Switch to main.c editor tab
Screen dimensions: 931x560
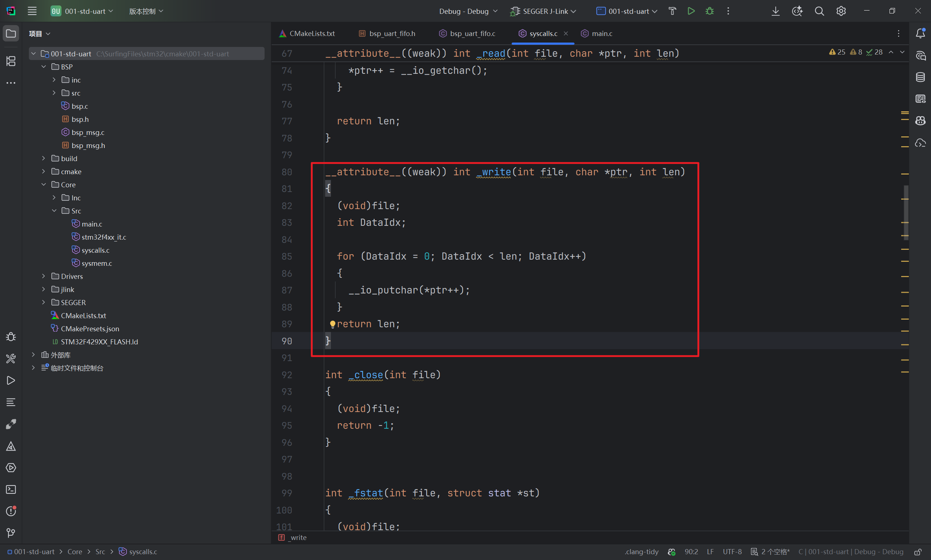click(x=601, y=33)
